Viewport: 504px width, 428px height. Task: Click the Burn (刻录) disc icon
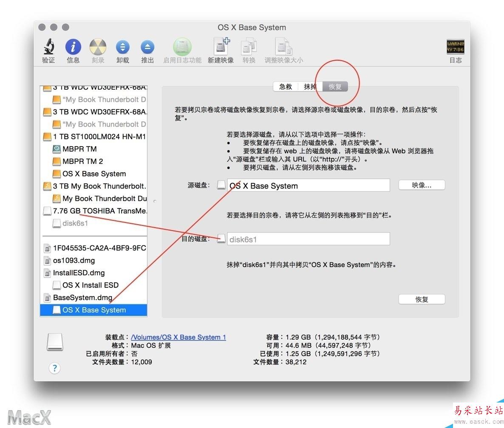[98, 47]
